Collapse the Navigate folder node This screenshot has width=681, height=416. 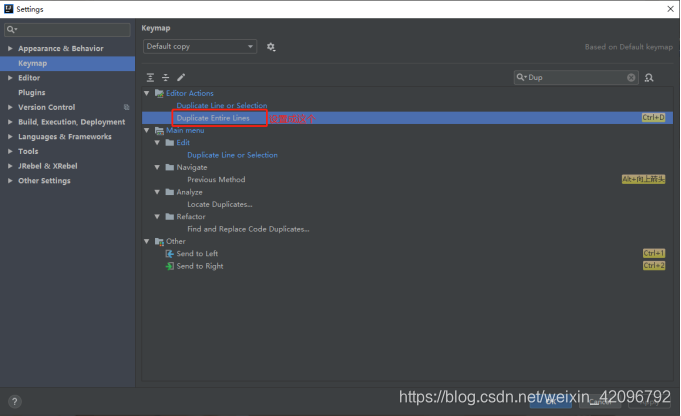(x=157, y=167)
